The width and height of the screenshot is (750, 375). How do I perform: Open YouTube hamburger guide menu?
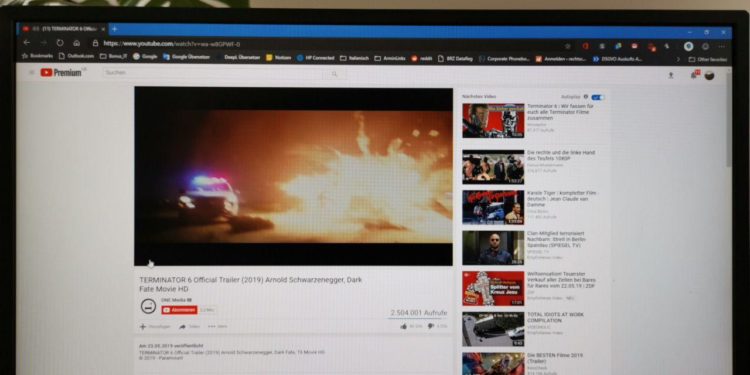[x=32, y=72]
